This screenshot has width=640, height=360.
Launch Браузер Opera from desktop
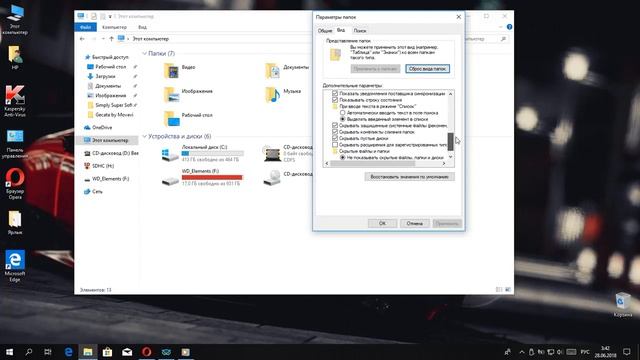pyautogui.click(x=15, y=184)
